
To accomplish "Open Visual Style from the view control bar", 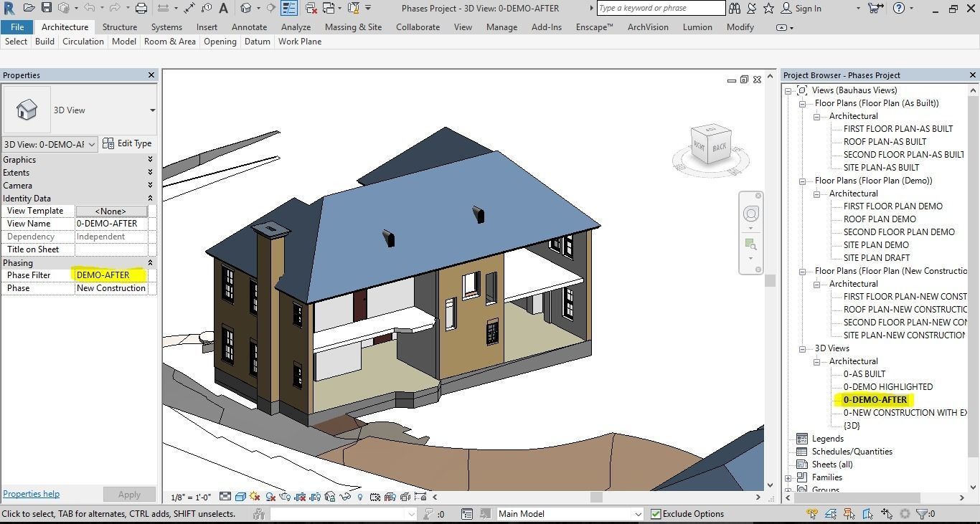I will coord(239,496).
